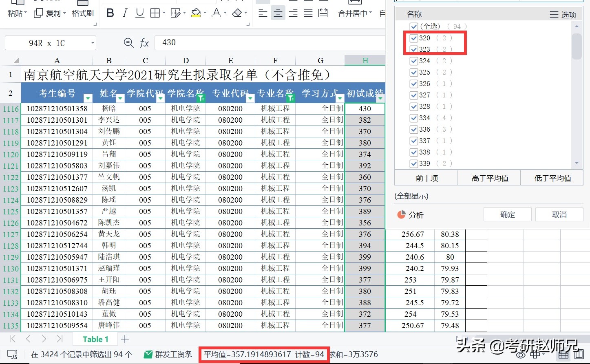Uncheck the 334 value checkbox
The height and width of the screenshot is (364, 590).
(414, 118)
